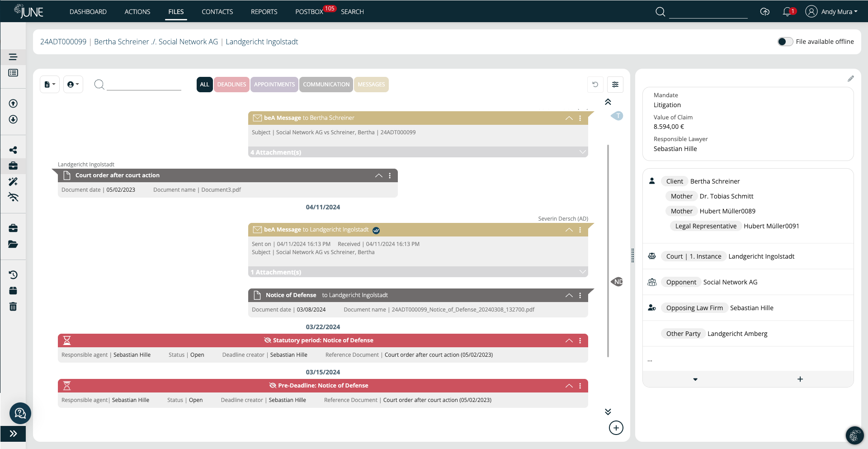Click the history clock icon in sidebar
Viewport: 868px width, 449px height.
point(13,274)
